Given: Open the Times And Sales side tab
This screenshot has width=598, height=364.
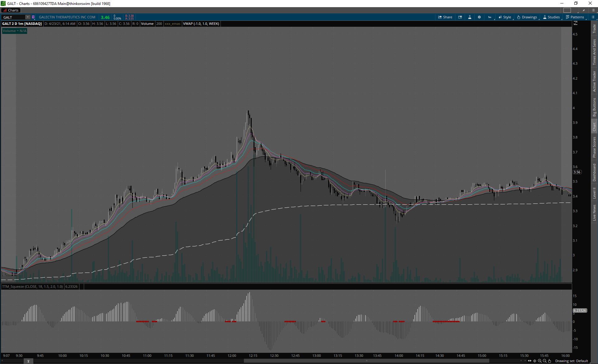Looking at the screenshot, I should [x=594, y=52].
